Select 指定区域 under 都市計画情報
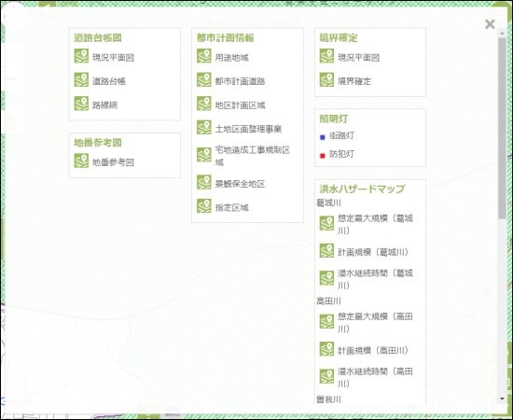The height and width of the screenshot is (420, 513). pyautogui.click(x=231, y=207)
